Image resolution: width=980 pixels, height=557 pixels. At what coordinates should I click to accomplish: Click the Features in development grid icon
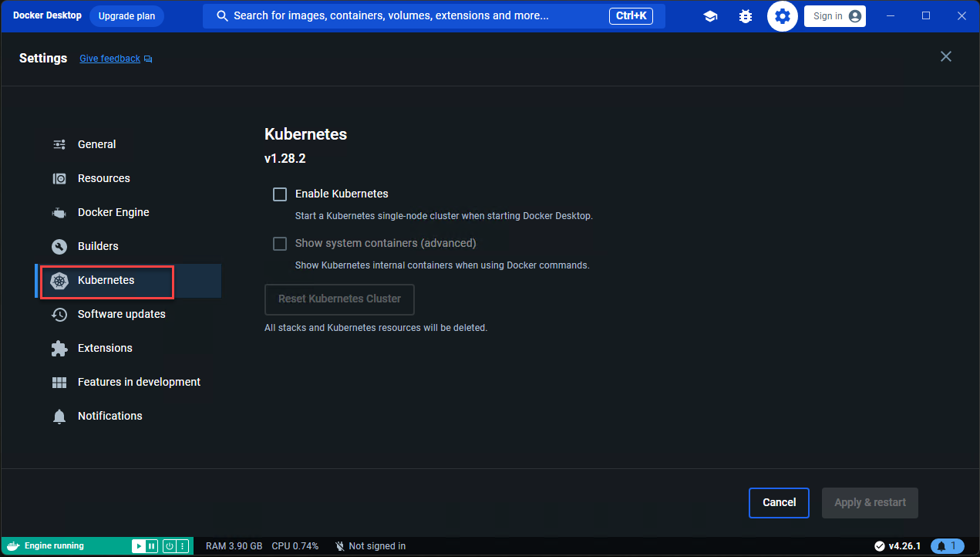click(x=59, y=382)
